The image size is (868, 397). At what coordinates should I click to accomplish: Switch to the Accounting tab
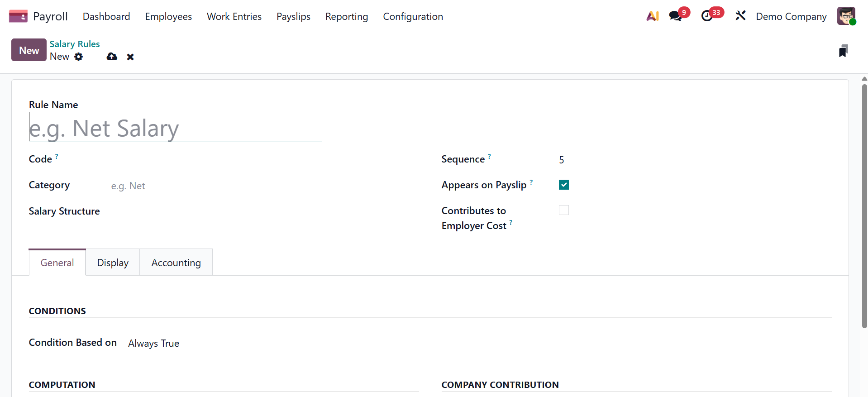[x=176, y=263]
